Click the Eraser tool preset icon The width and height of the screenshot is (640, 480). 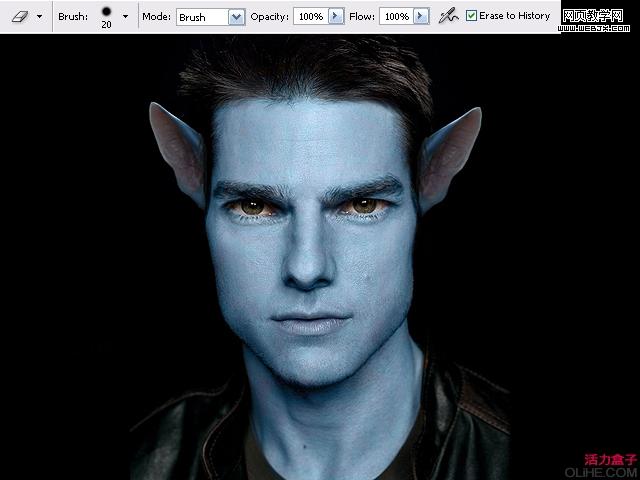[19, 17]
